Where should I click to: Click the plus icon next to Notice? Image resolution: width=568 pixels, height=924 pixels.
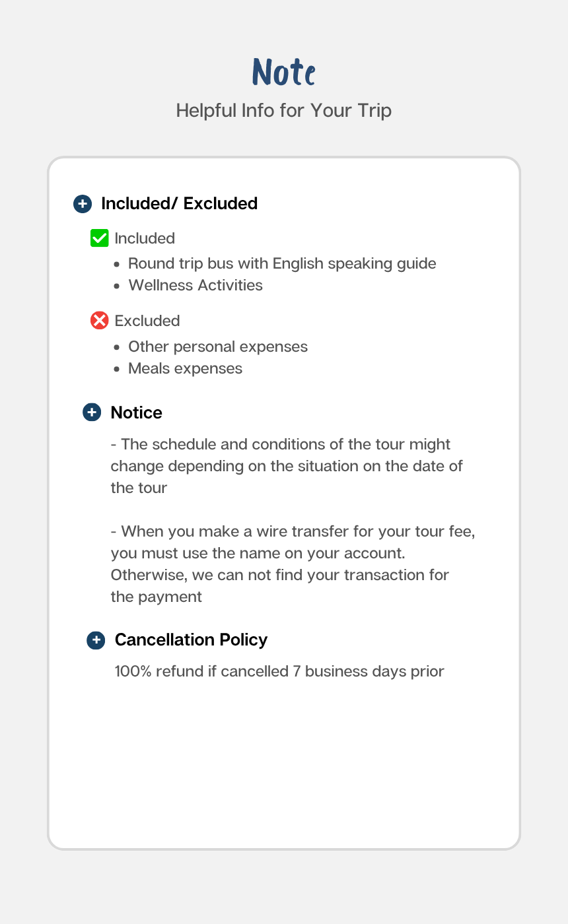pos(91,412)
